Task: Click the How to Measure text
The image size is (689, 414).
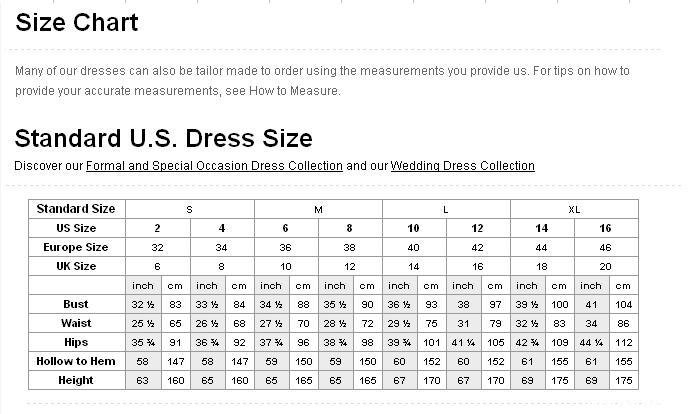Action: (294, 91)
